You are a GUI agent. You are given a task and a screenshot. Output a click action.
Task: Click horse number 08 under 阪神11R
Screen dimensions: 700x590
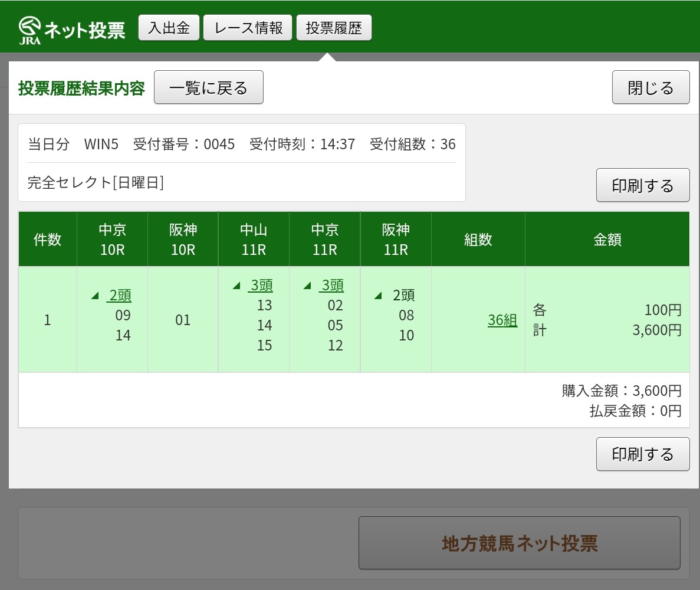click(406, 315)
